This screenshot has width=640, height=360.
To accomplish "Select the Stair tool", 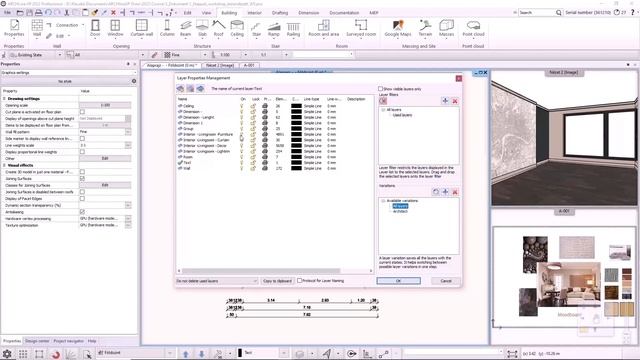I will tap(256, 28).
